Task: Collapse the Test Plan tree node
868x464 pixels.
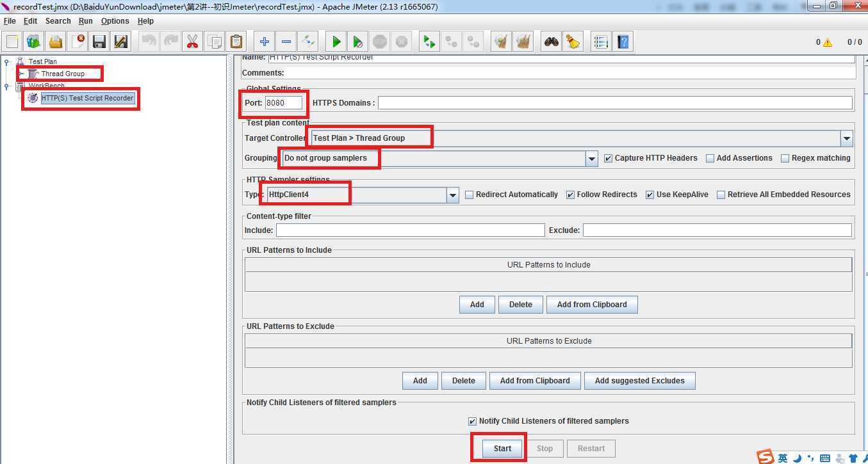Action: coord(7,62)
